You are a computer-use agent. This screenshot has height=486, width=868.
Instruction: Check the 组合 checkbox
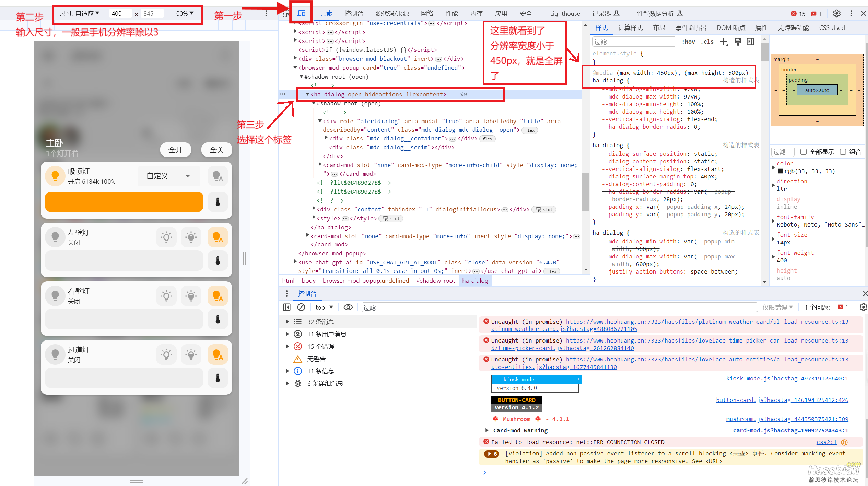tap(843, 152)
